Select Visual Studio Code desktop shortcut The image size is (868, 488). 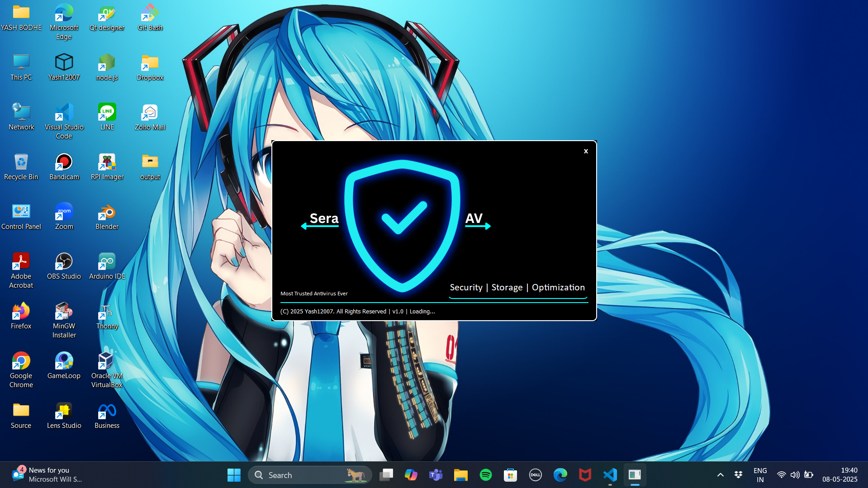(64, 122)
